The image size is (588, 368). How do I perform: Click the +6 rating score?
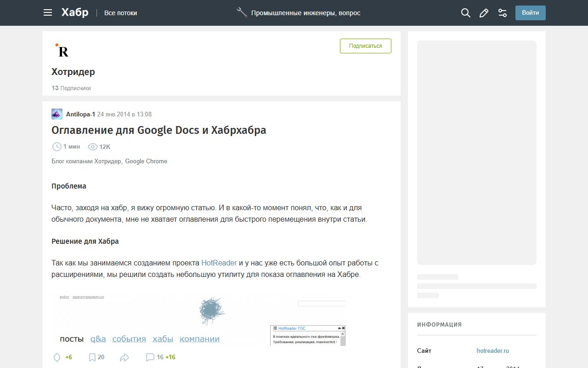coord(68,357)
